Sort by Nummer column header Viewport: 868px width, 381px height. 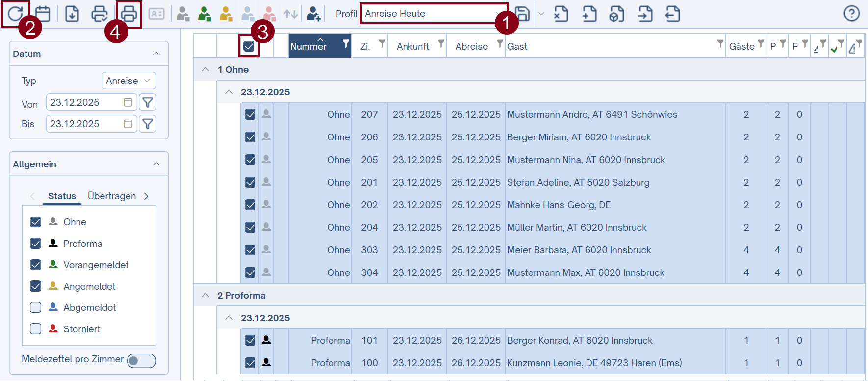(x=308, y=46)
